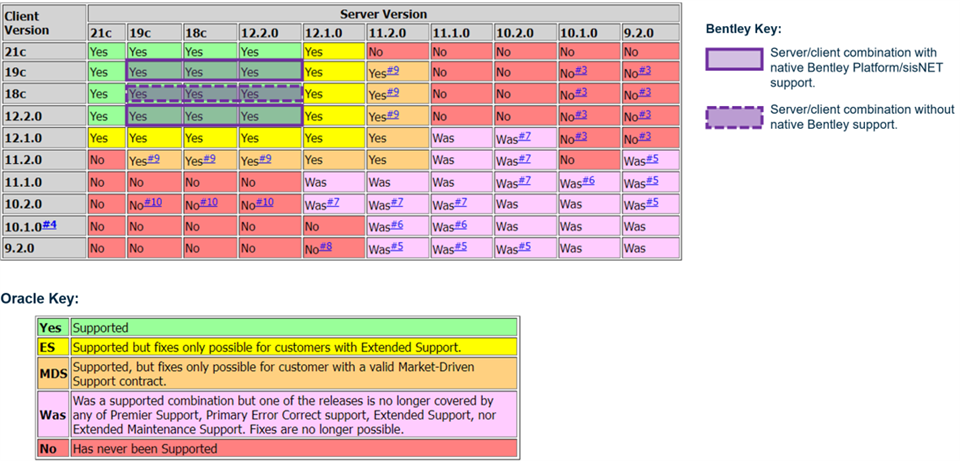Open the #7 link in client row 11.1.0
Viewport: 960px width, 461px height.
(525, 180)
